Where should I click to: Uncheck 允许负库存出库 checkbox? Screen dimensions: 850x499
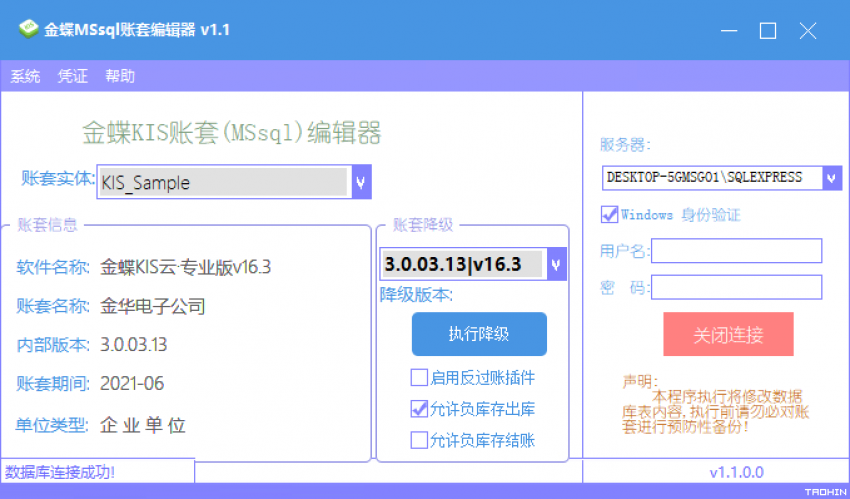[419, 409]
